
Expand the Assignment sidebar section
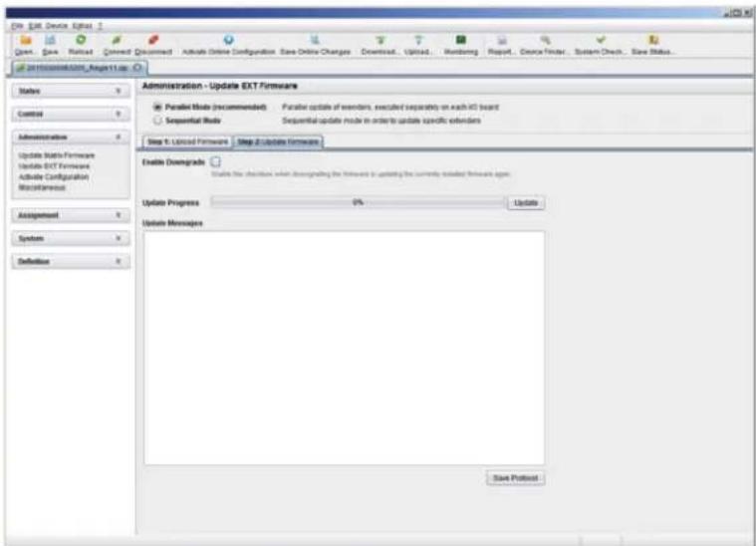click(x=71, y=215)
